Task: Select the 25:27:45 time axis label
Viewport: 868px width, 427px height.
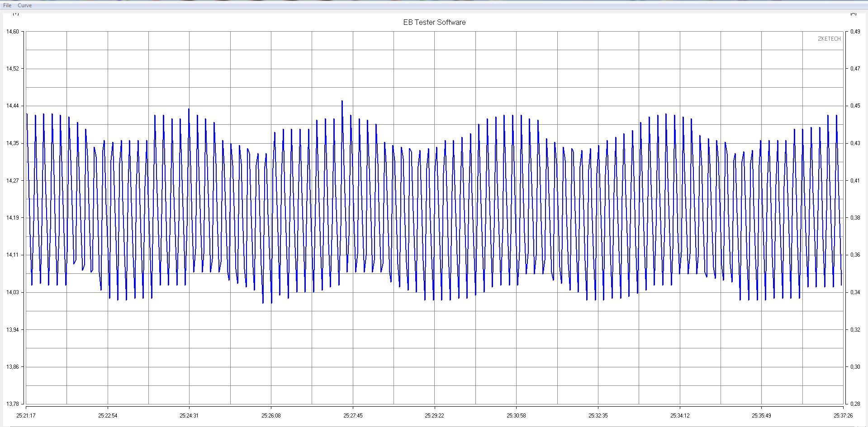Action: pyautogui.click(x=353, y=415)
